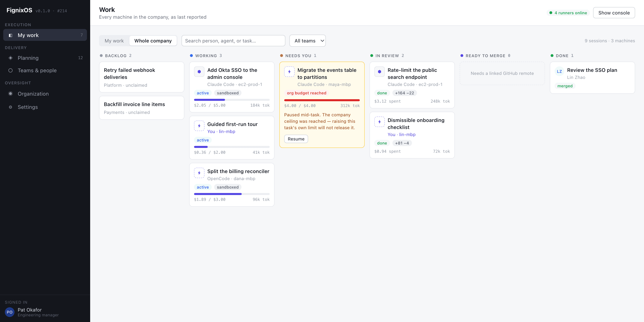Click the Show console button
This screenshot has height=322, width=644.
(x=614, y=13)
